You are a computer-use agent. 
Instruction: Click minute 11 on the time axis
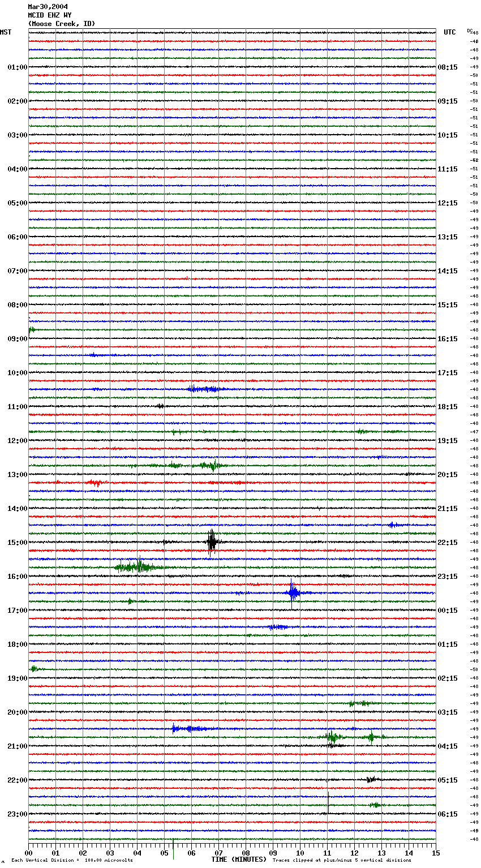(327, 853)
